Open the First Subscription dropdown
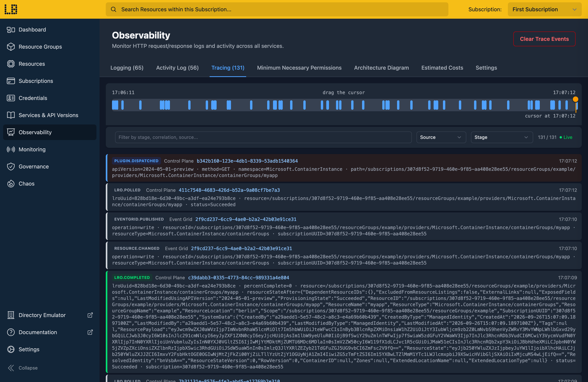 (544, 9)
